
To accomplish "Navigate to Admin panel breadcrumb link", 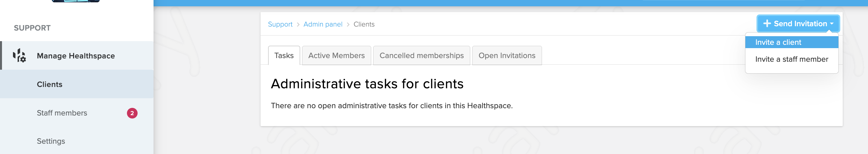I will tap(322, 24).
